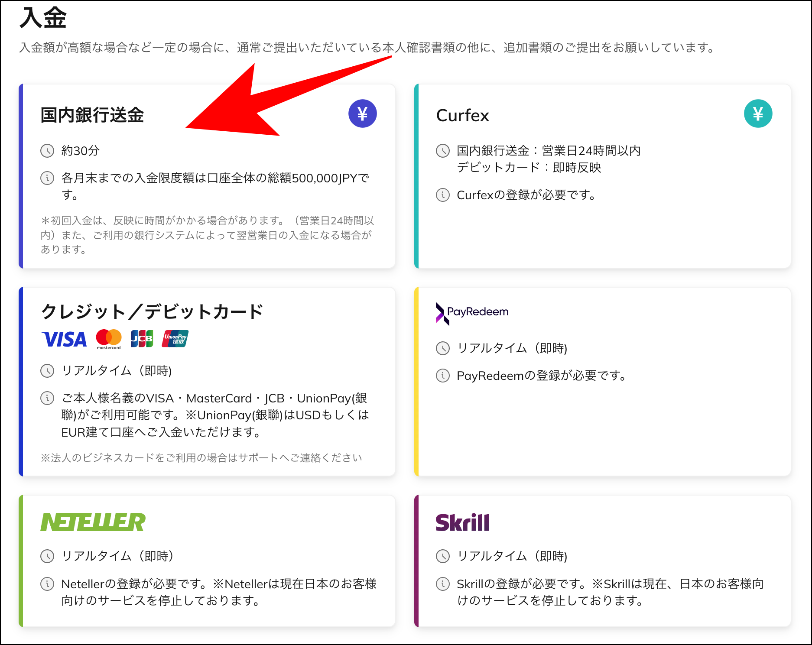The height and width of the screenshot is (645, 812).
Task: Select the Curfex deposit method
Action: point(602,173)
